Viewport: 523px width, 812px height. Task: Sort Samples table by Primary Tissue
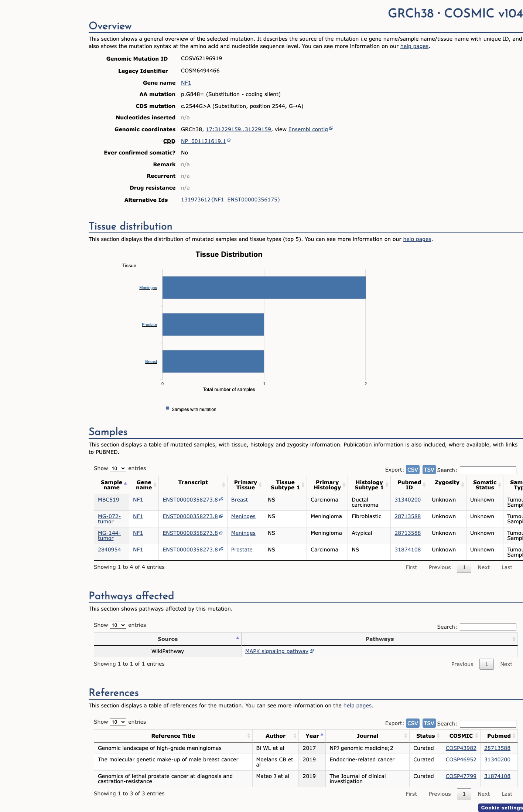[x=246, y=485]
